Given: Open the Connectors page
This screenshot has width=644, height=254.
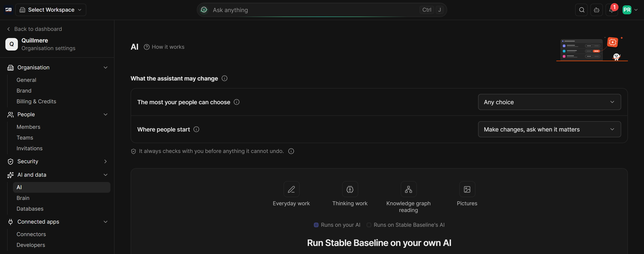Looking at the screenshot, I should click(61, 234).
